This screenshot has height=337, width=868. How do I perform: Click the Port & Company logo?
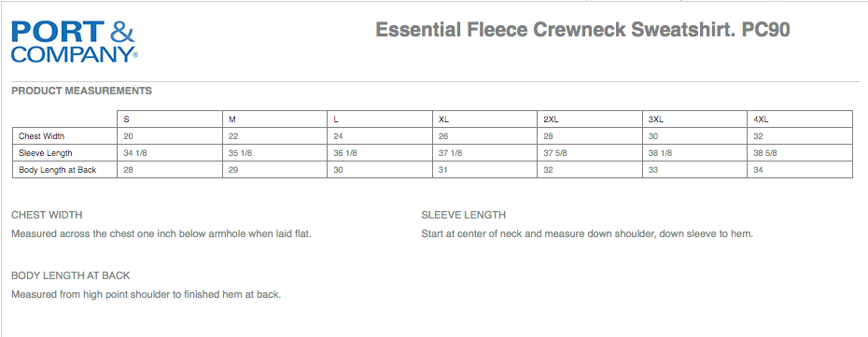pos(74,41)
